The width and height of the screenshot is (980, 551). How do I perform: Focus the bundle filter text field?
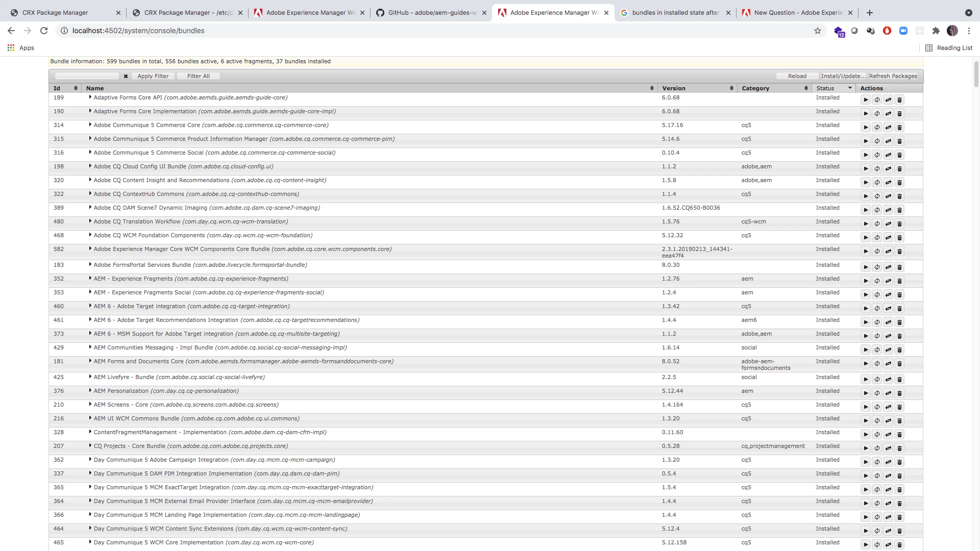[86, 76]
